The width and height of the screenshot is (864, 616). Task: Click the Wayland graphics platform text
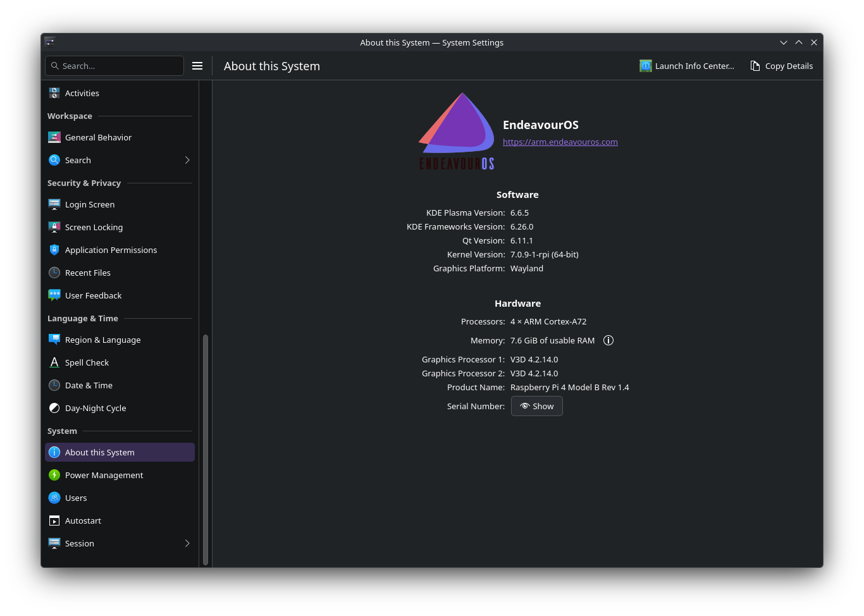527,268
